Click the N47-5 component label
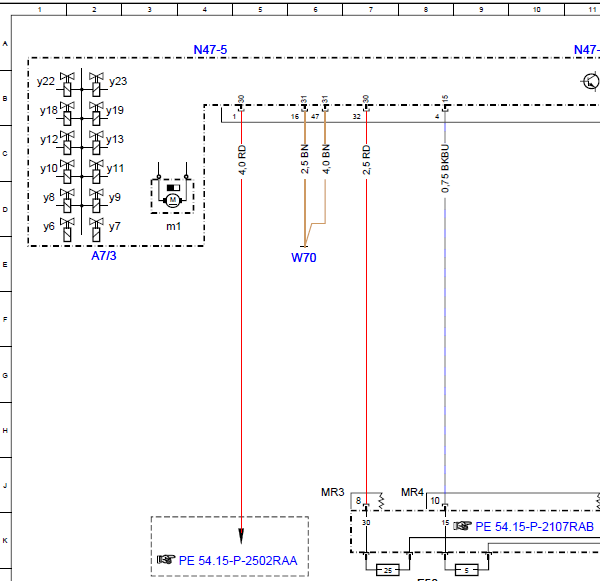The height and width of the screenshot is (581, 600). click(210, 50)
